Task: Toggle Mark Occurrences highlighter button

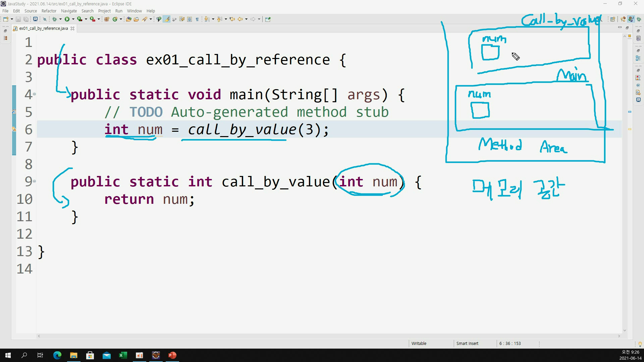Action: click(x=166, y=19)
